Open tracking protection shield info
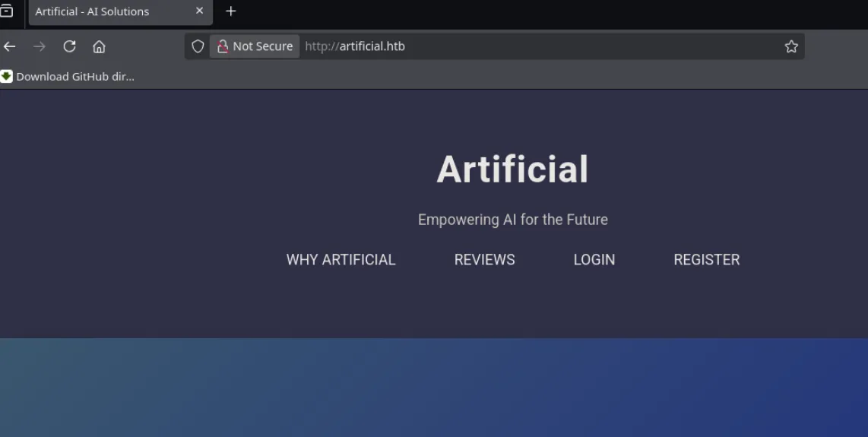868x437 pixels. click(198, 46)
